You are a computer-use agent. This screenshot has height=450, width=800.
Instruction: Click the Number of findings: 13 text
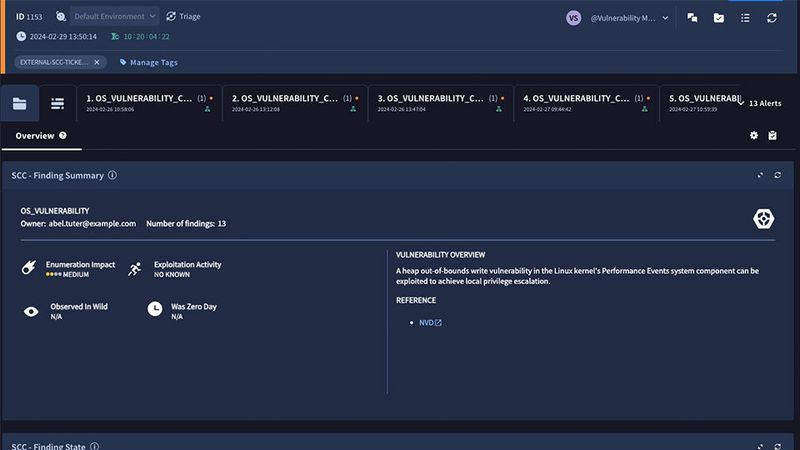(x=186, y=223)
